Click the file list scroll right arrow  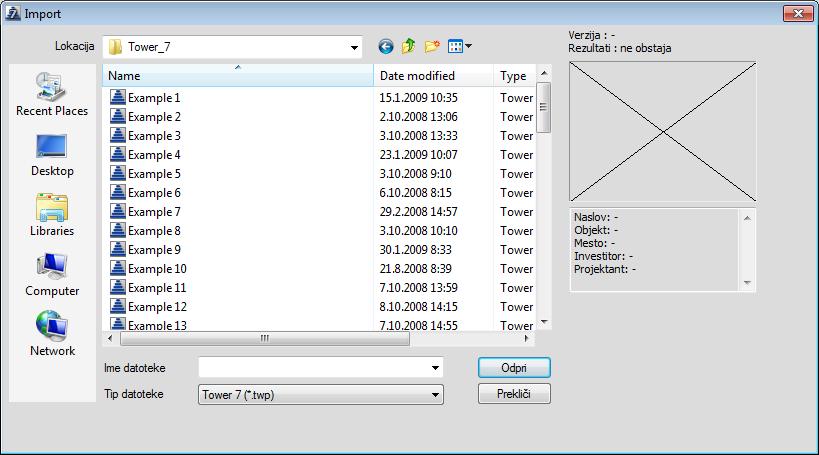point(526,339)
